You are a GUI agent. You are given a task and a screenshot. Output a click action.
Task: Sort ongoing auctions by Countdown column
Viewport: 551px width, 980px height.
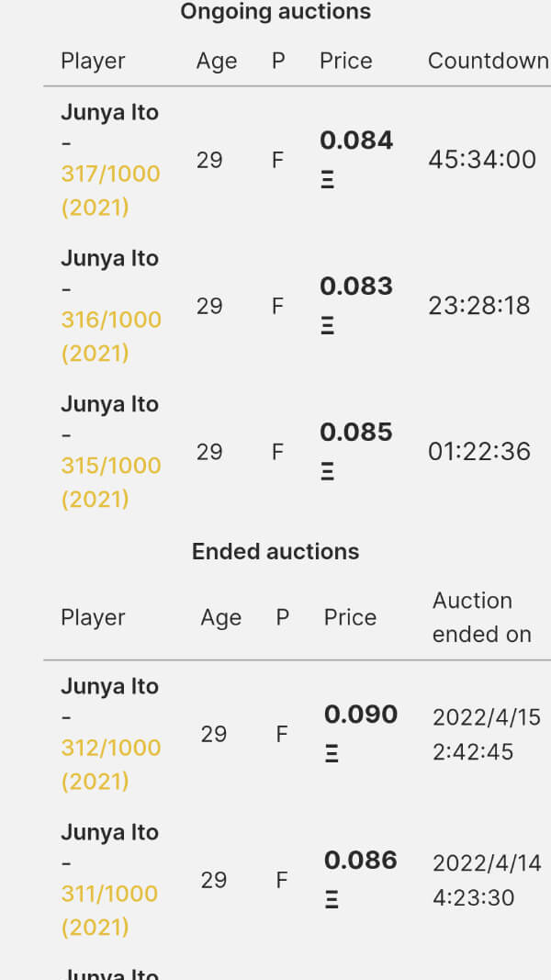488,62
